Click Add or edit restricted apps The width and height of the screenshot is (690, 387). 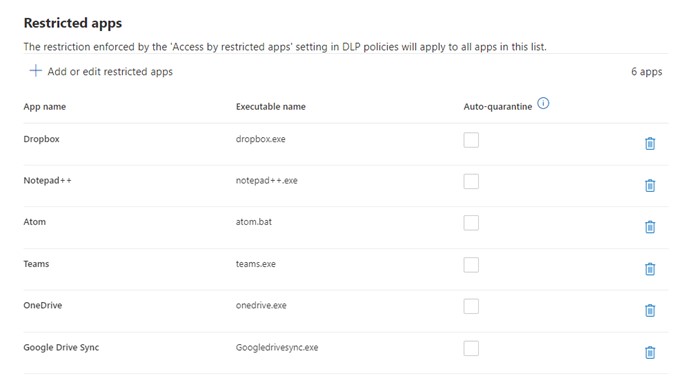pos(110,71)
